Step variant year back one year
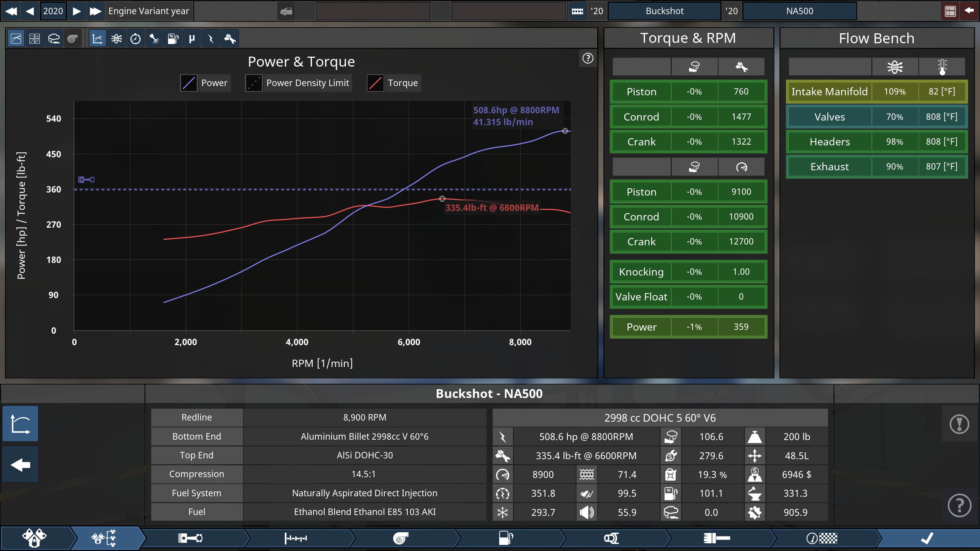The image size is (980, 551). (x=30, y=11)
